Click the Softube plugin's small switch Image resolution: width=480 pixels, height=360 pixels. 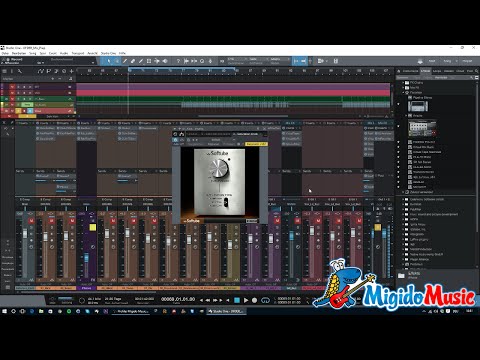coord(226,202)
